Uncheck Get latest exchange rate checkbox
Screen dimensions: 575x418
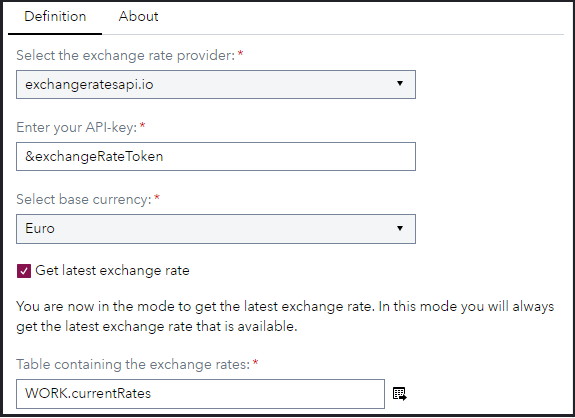(24, 271)
